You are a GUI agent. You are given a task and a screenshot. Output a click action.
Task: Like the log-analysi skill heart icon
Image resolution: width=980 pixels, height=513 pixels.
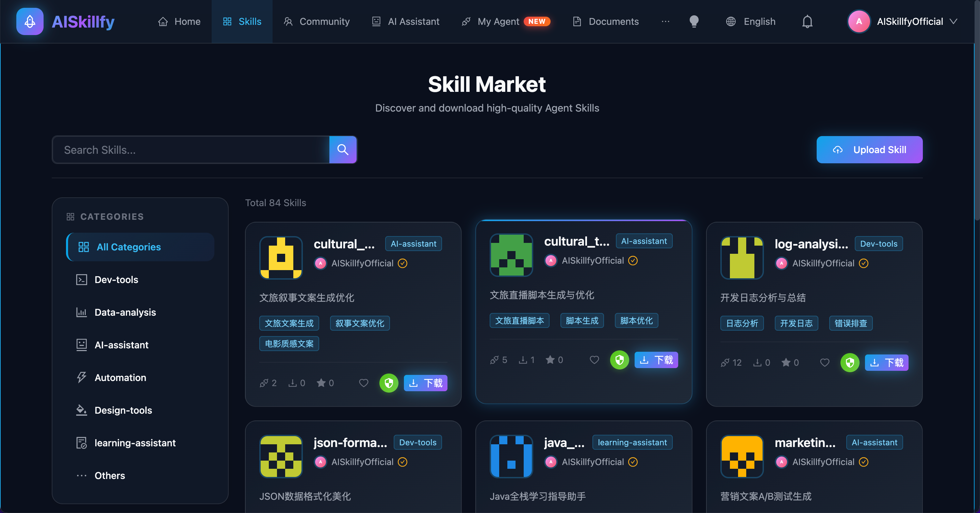(x=825, y=362)
